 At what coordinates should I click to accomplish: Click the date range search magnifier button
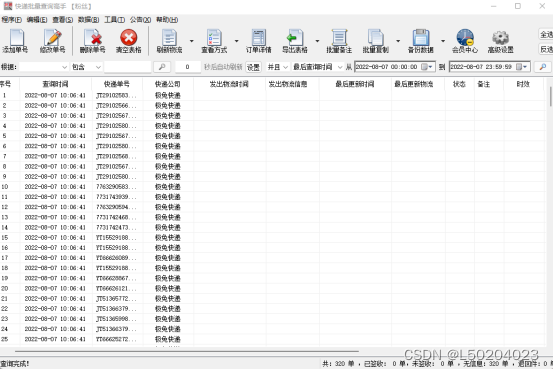(x=543, y=67)
